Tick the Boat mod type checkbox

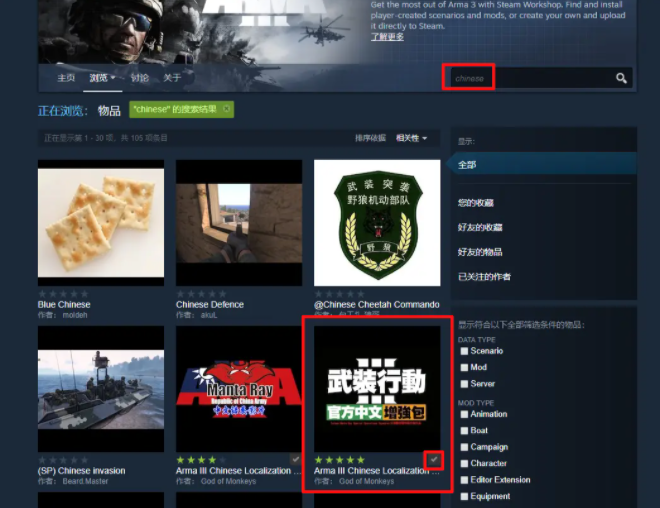(464, 431)
